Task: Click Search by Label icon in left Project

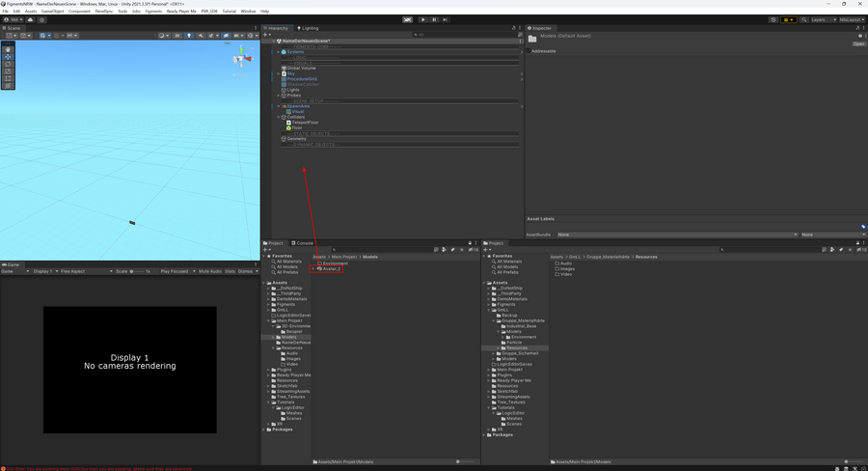Action: tap(453, 249)
